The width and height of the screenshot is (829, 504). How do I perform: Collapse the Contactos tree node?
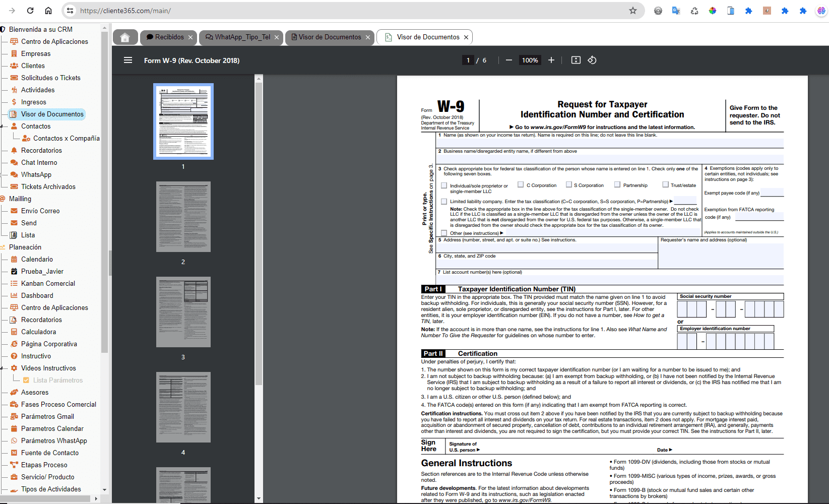[x=2, y=127]
